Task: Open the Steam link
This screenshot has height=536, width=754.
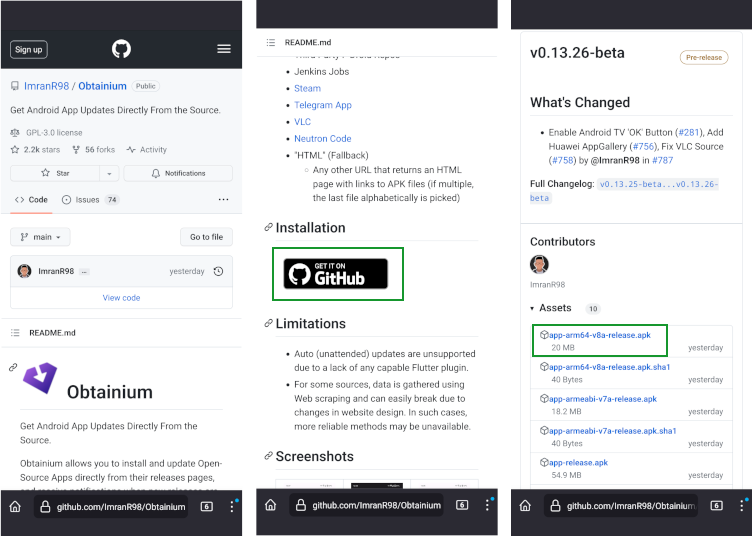Action: (307, 88)
